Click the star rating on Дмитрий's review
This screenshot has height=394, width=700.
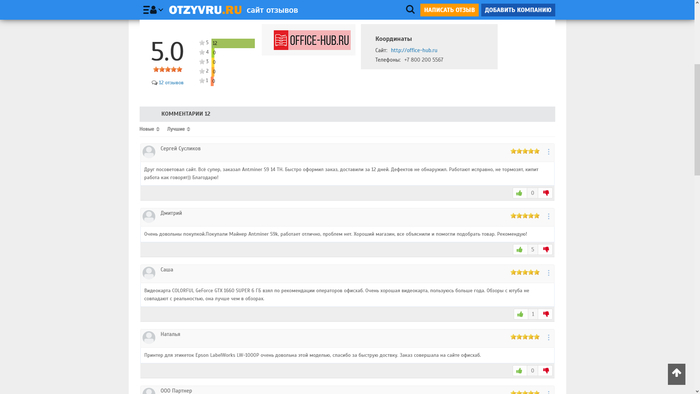525,216
